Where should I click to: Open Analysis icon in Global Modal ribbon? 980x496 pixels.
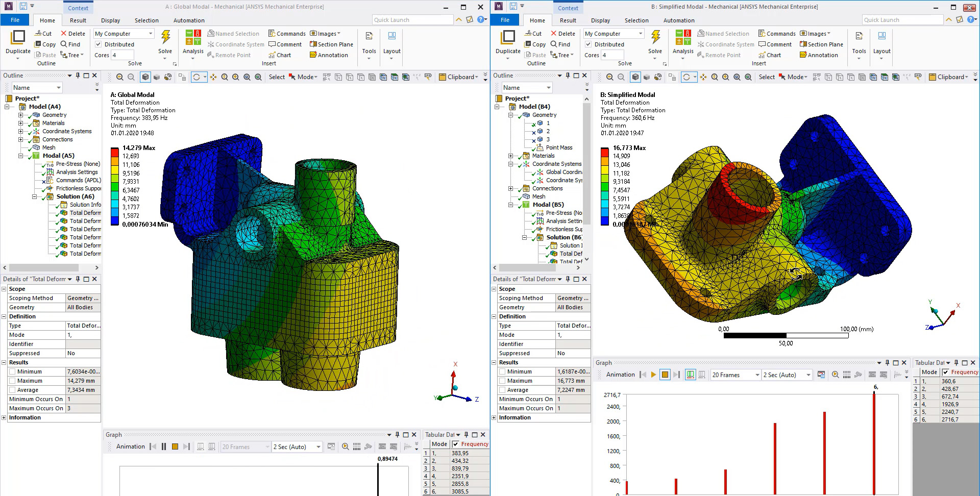[x=193, y=38]
